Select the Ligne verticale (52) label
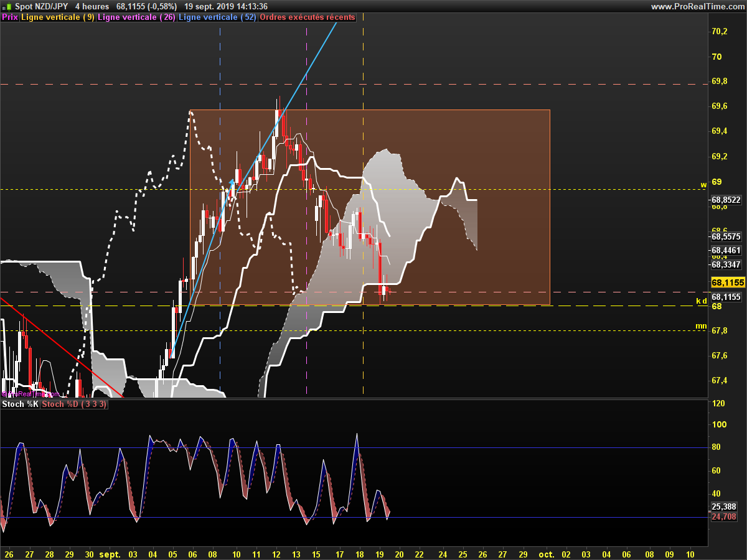Image resolution: width=747 pixels, height=560 pixels. (x=217, y=17)
